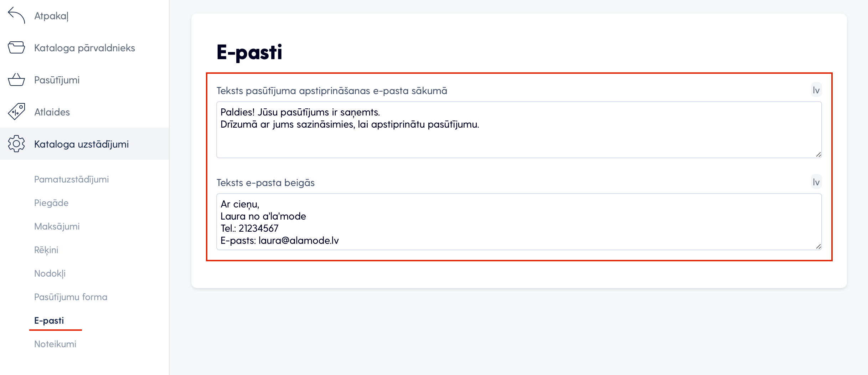The height and width of the screenshot is (375, 868).
Task: Go to Piegāde settings
Action: tap(51, 203)
